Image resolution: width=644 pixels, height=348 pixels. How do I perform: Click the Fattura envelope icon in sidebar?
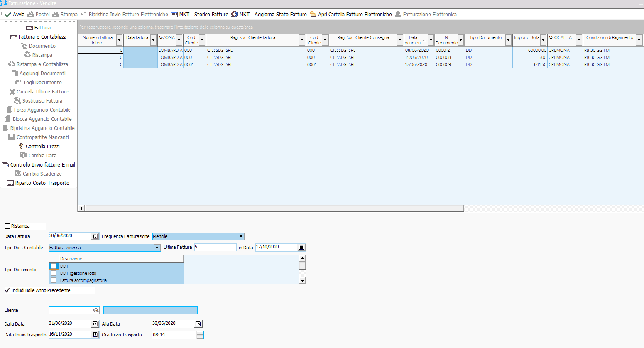click(29, 28)
